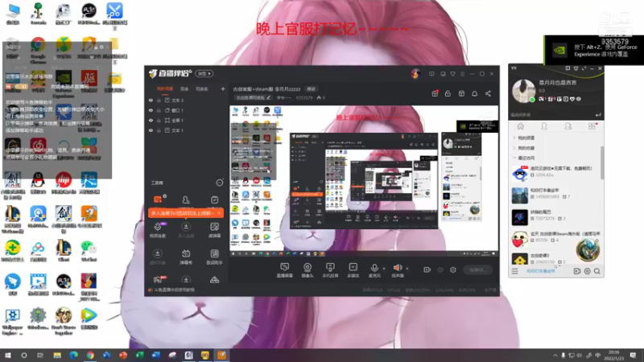Open the home tab in YY window
644x362 pixels.
point(520,126)
